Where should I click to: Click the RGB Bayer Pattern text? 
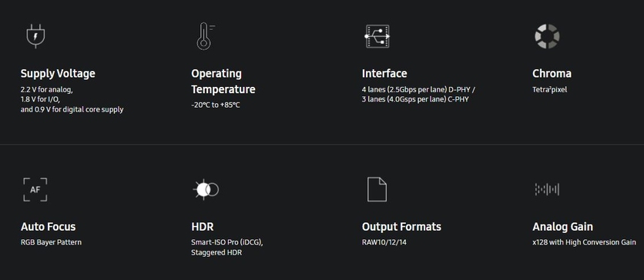click(x=51, y=242)
